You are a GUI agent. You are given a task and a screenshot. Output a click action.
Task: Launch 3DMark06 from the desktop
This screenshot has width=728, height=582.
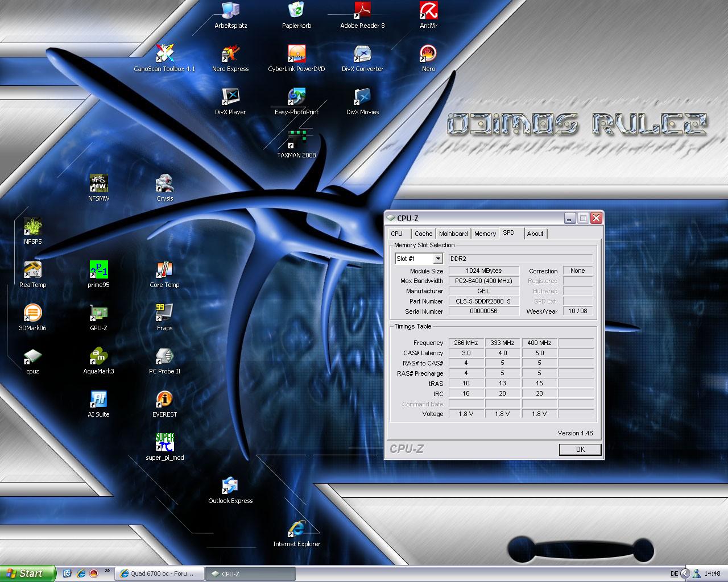click(x=32, y=317)
